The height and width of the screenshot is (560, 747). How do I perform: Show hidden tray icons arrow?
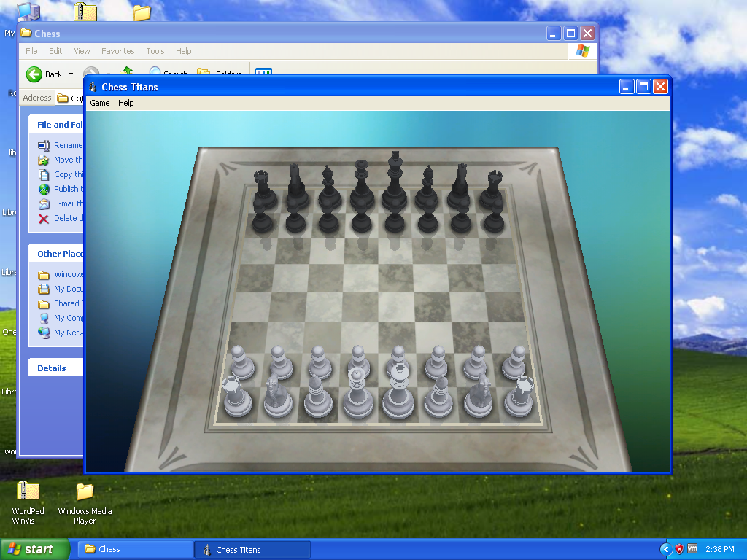pyautogui.click(x=665, y=549)
